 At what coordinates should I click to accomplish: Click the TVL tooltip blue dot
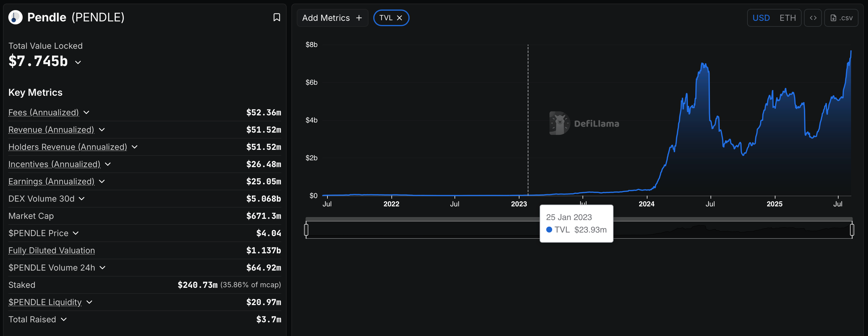pos(549,230)
